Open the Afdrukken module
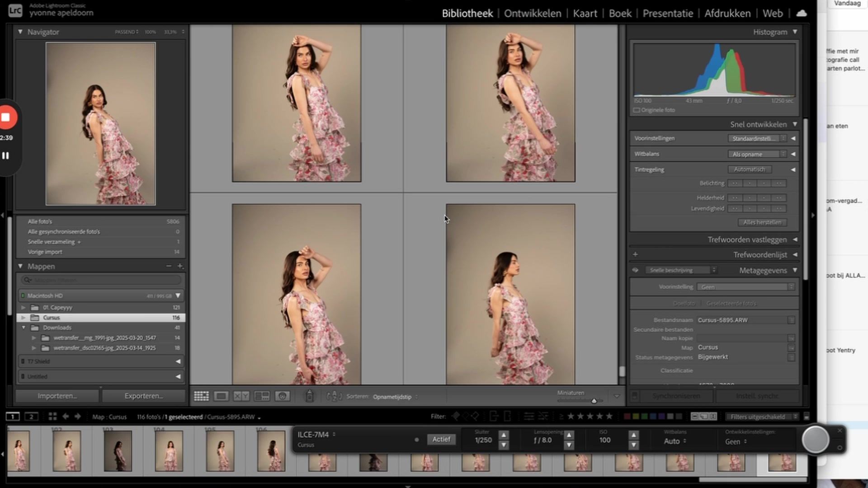The image size is (868, 488). point(727,14)
